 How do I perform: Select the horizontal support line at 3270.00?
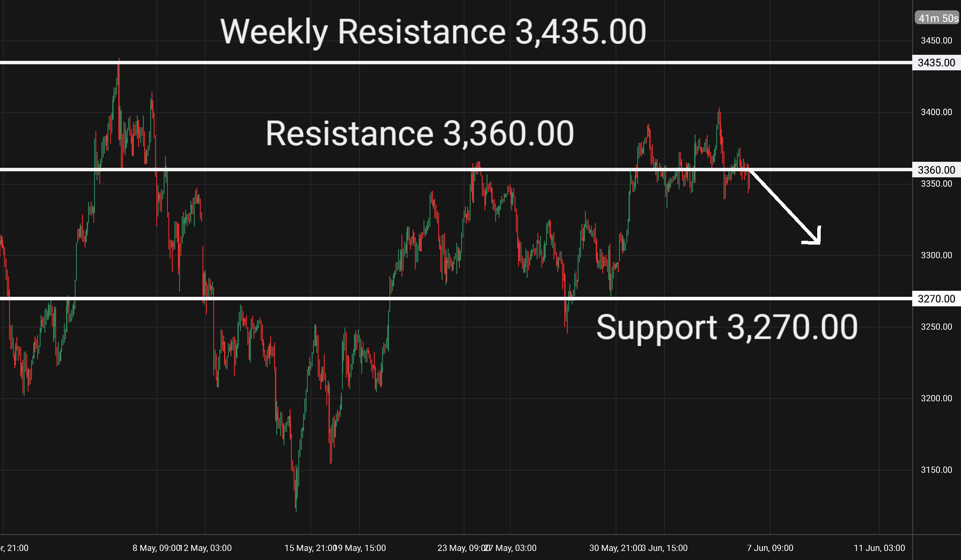(x=456, y=298)
